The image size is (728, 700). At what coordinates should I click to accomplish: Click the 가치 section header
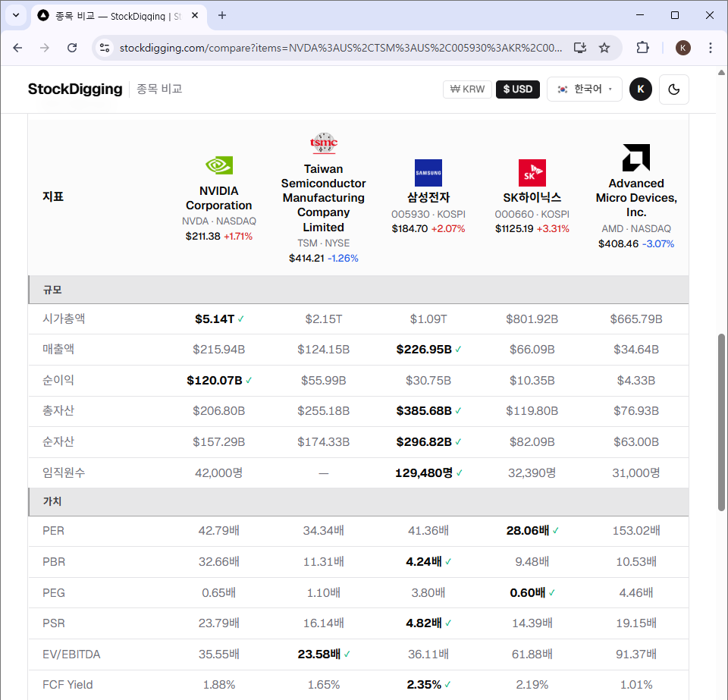359,501
